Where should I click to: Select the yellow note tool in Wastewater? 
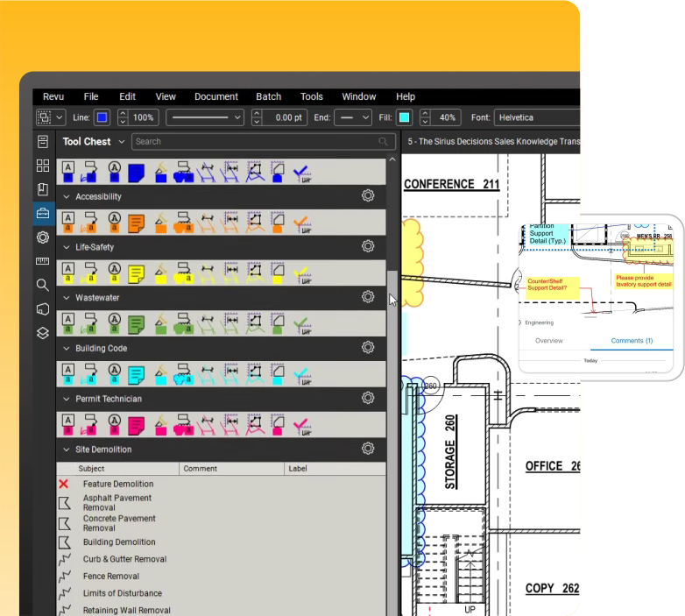click(137, 274)
